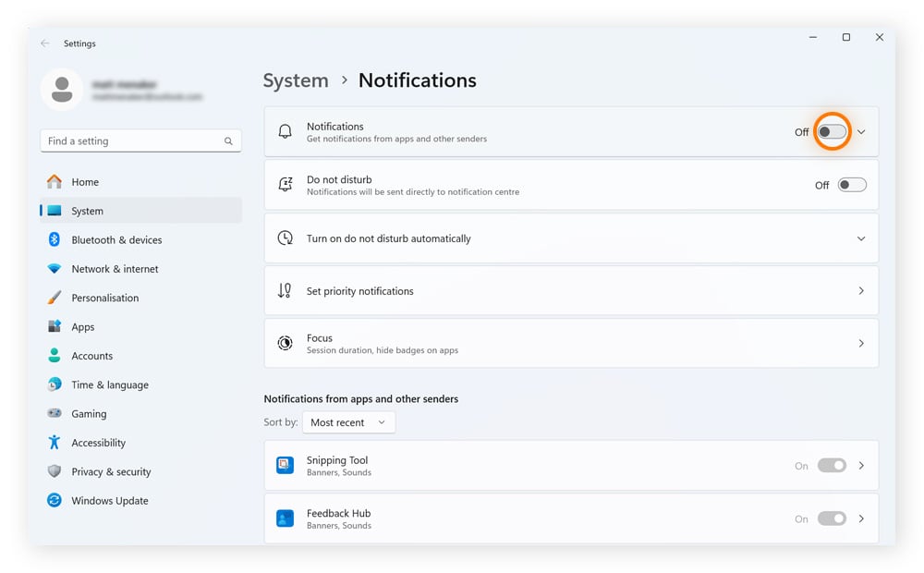Click the Bluetooth & devices icon
Screen dimensions: 924x573
coord(55,239)
